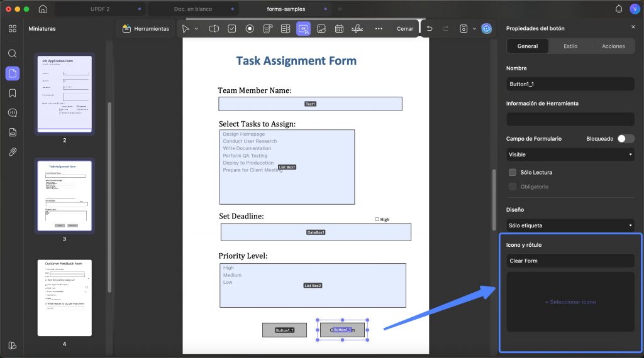Select the checkbox field tool in toolbar
This screenshot has height=358, width=644.
[x=232, y=29]
